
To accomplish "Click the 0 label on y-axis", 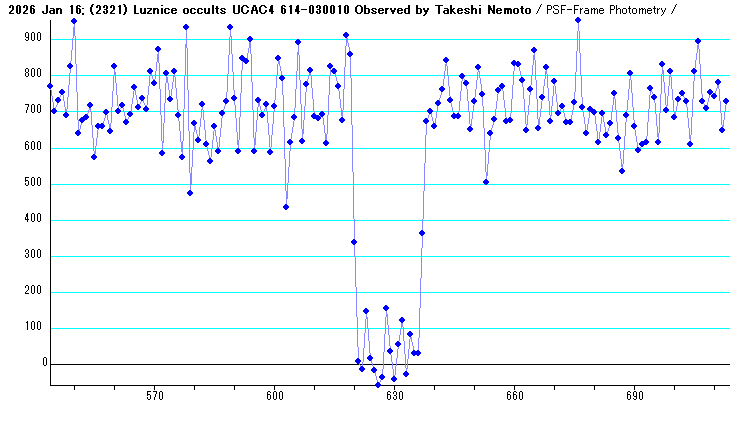I will coord(41,363).
